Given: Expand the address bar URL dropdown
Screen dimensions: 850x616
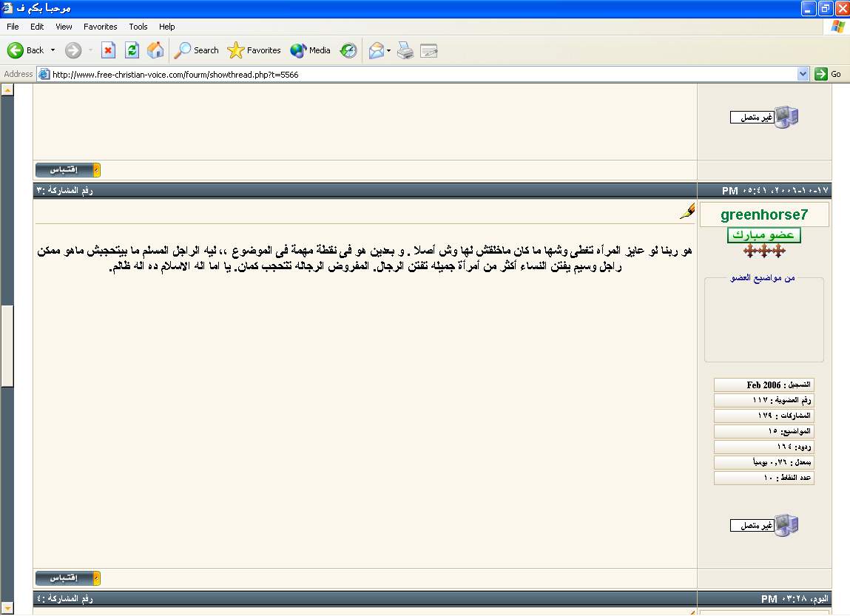Looking at the screenshot, I should click(x=803, y=74).
